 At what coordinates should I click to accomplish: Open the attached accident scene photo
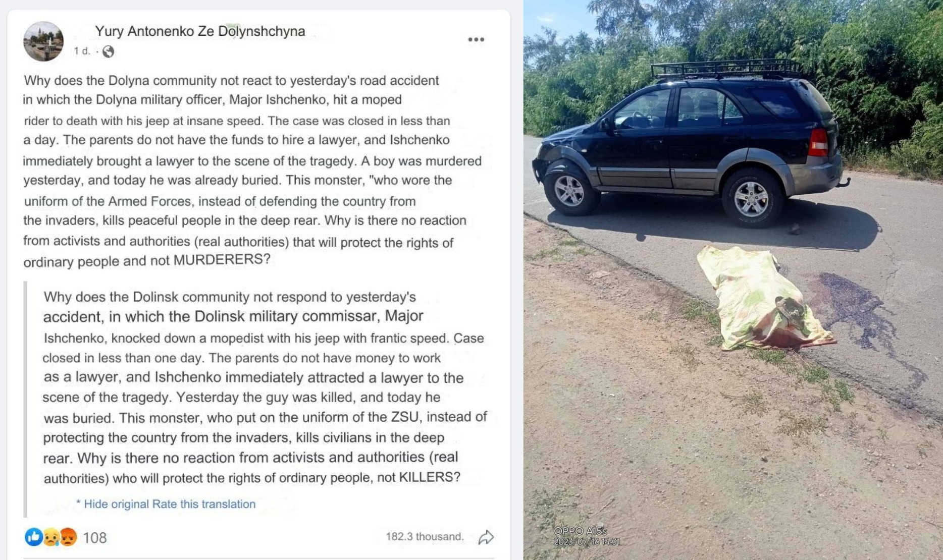pyautogui.click(x=733, y=280)
